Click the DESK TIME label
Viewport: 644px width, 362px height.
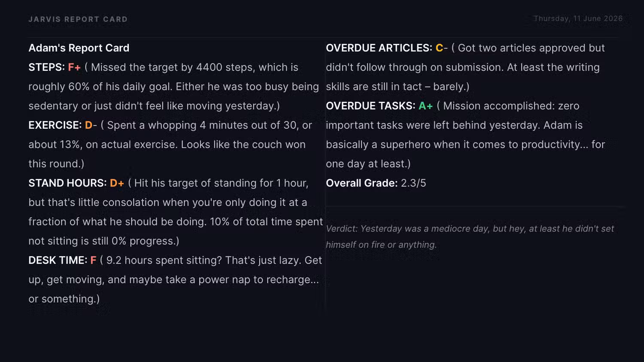[58, 260]
